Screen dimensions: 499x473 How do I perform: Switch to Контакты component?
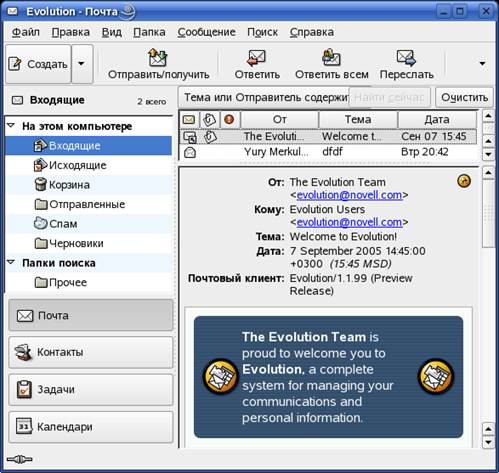(x=91, y=352)
